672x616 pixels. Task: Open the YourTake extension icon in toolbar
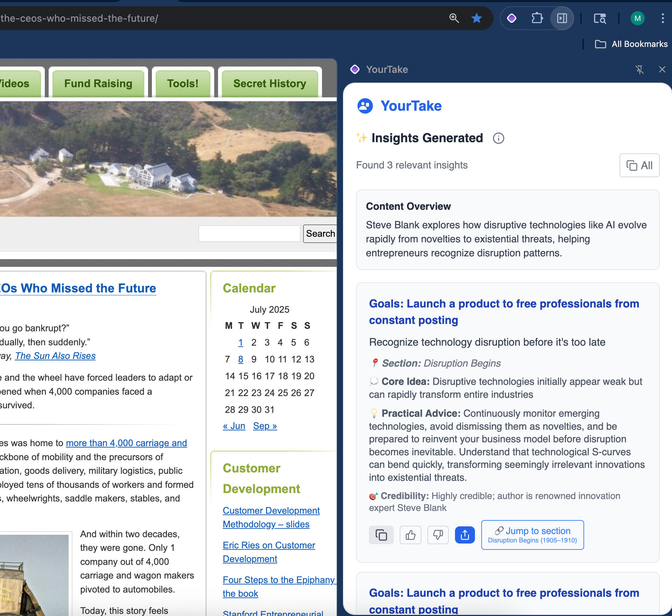pos(512,18)
